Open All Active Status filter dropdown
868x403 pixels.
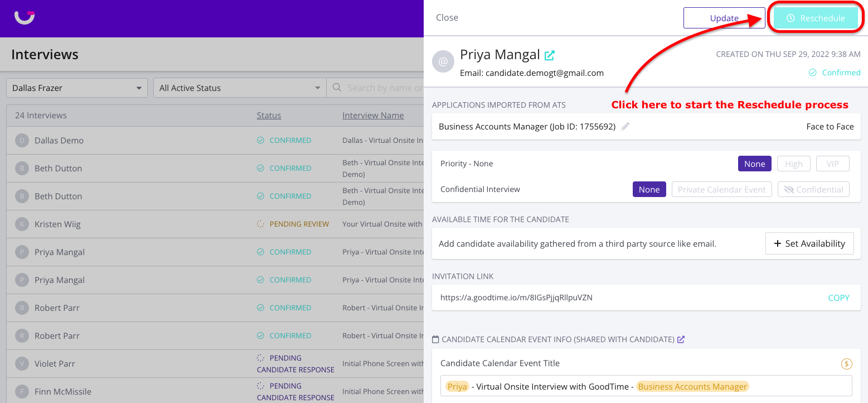pos(240,88)
